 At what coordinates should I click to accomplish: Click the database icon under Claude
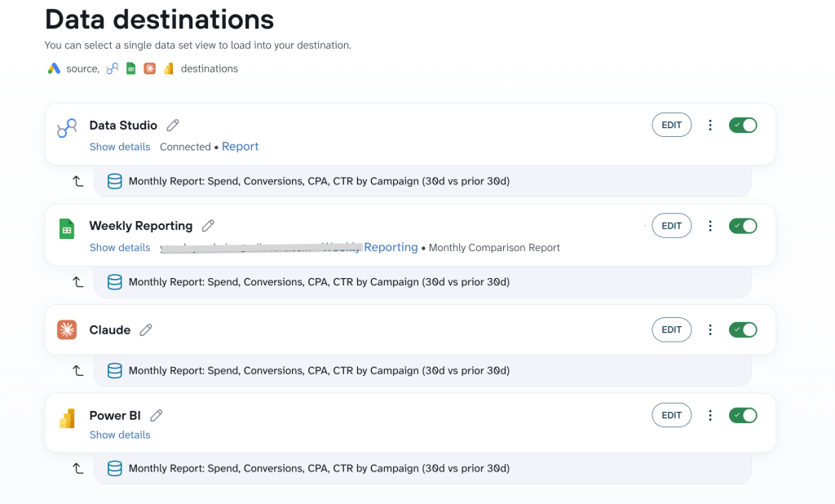coord(114,370)
